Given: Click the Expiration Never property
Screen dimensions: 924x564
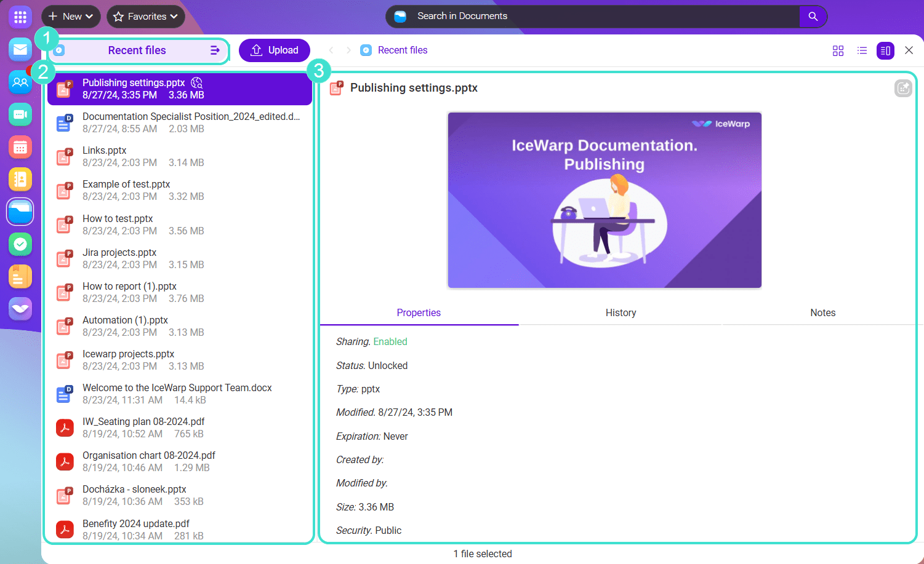Looking at the screenshot, I should 372,436.
